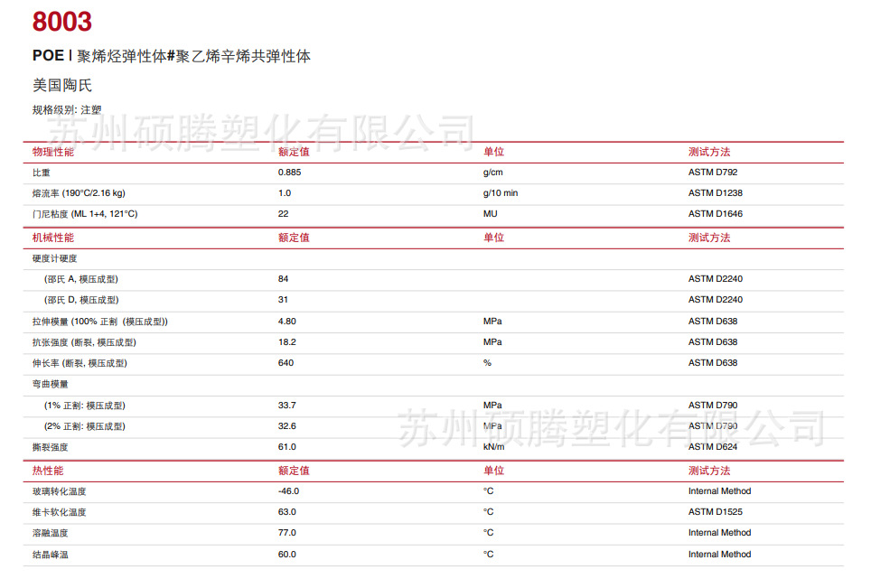Select the 2% 正割: 模压成型 label
The height and width of the screenshot is (588, 871).
click(x=84, y=426)
